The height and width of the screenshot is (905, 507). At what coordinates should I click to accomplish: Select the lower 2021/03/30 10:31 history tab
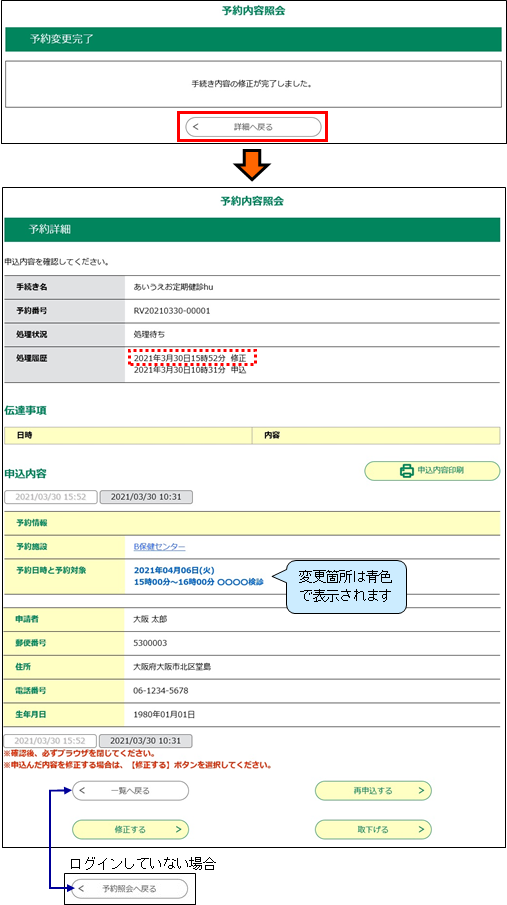[146, 741]
